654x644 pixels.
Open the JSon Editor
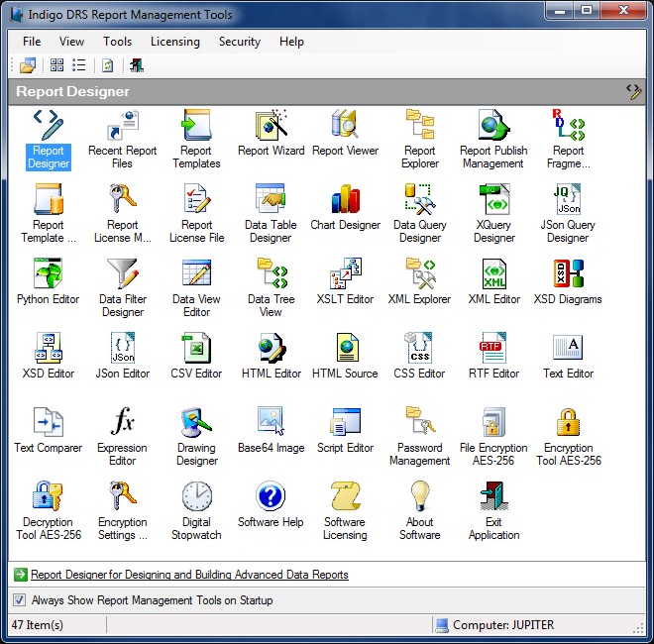coord(123,357)
